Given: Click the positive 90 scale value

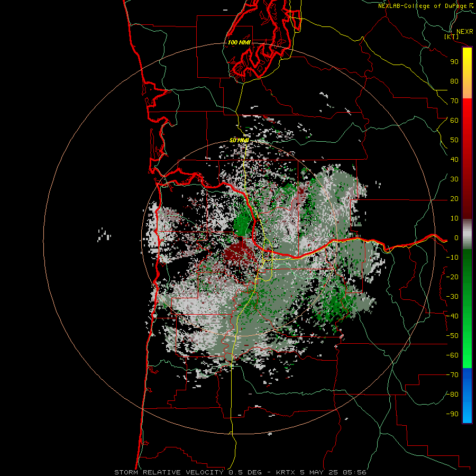Looking at the screenshot, I should coord(454,62).
